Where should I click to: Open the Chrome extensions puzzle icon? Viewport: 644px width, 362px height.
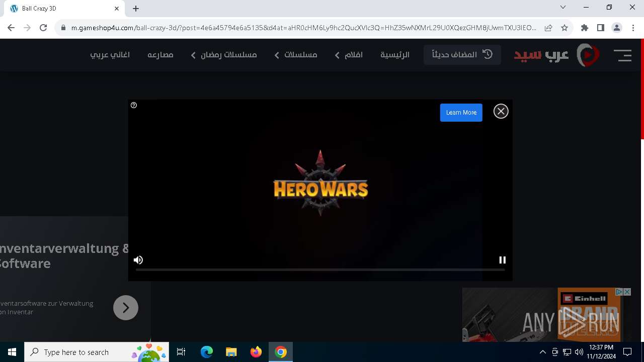pos(584,28)
